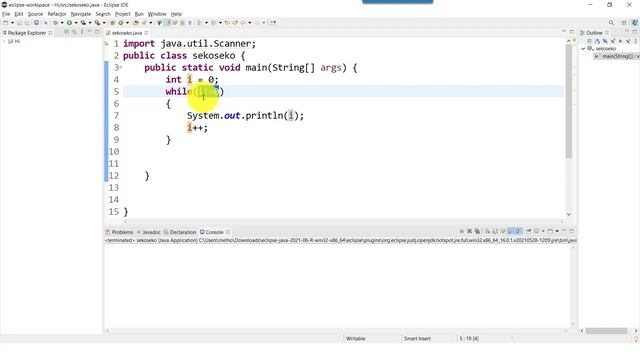Screen dimensions: 640x360
Task: Toggle Mark Occurrences in the toolbar
Action: 167,23
